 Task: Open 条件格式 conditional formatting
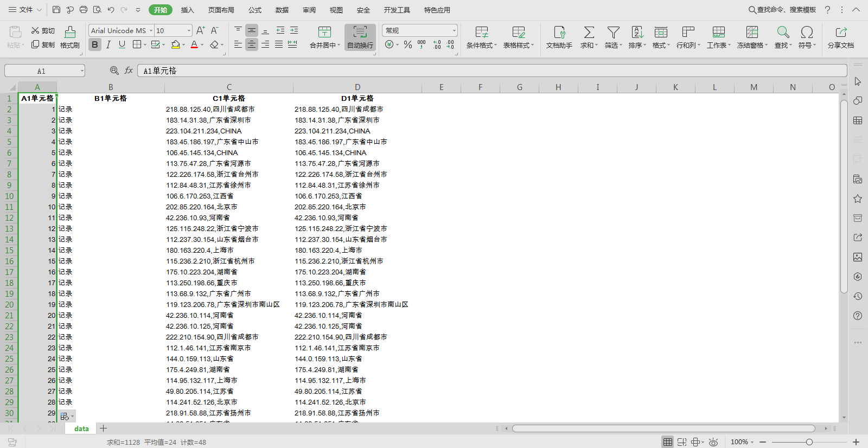pos(482,37)
